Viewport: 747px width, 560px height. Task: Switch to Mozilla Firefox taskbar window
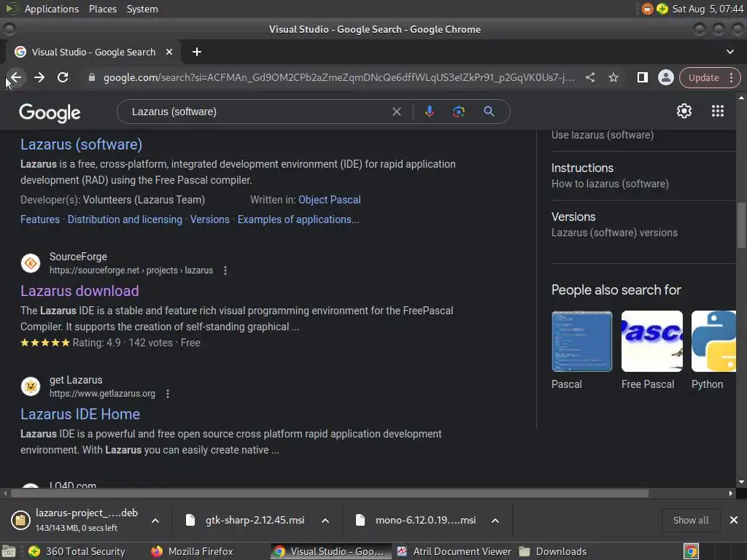click(x=193, y=551)
